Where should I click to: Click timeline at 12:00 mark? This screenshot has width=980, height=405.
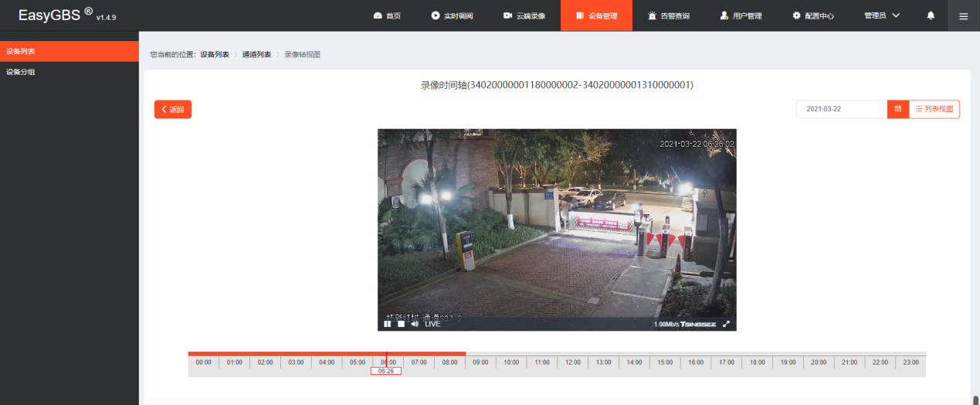[x=573, y=362]
